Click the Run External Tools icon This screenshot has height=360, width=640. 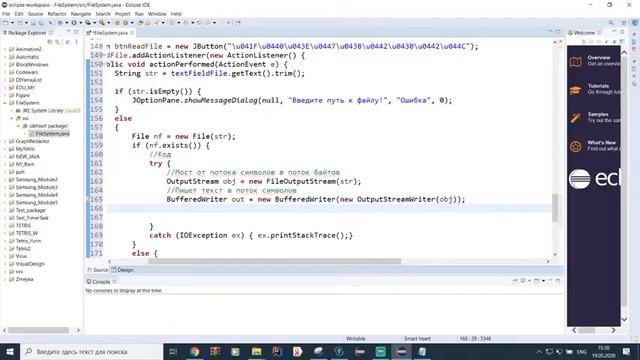[102, 23]
